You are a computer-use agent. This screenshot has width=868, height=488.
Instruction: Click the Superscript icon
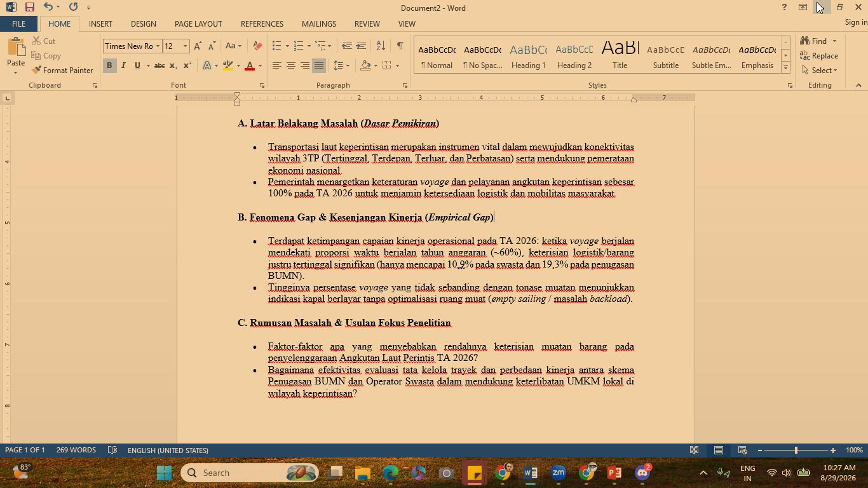(187, 65)
